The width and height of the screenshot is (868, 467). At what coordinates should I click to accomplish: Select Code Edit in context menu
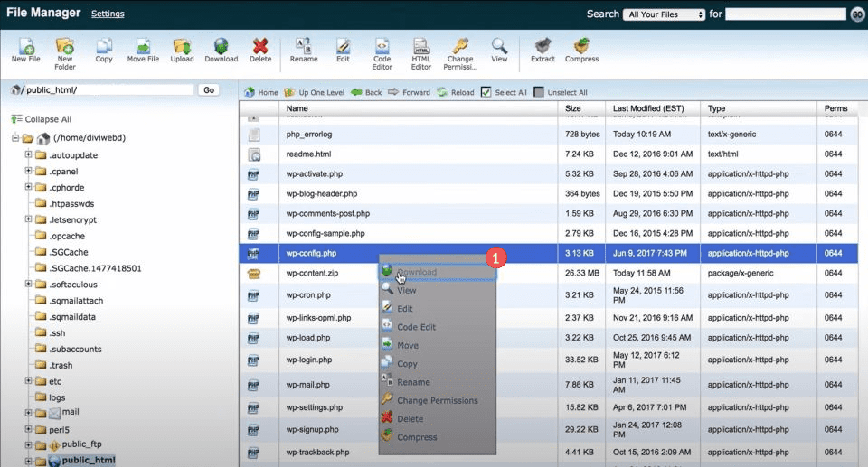[416, 327]
